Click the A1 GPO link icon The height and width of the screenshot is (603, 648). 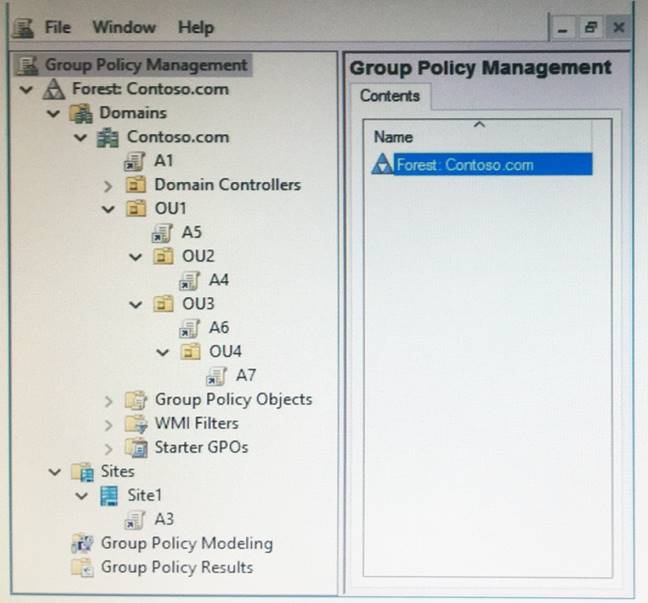point(133,161)
